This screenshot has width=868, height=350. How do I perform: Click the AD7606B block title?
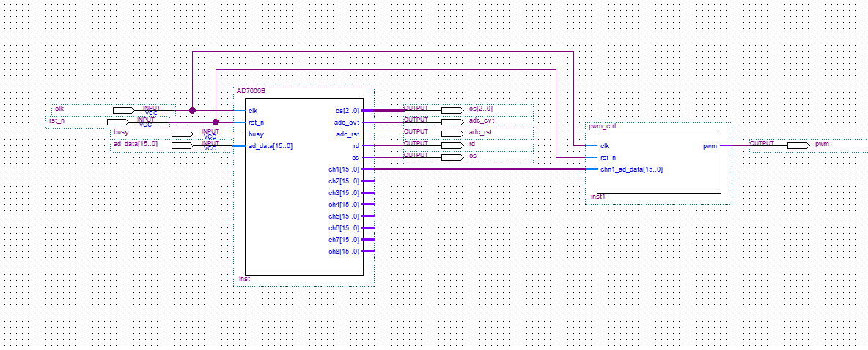251,91
